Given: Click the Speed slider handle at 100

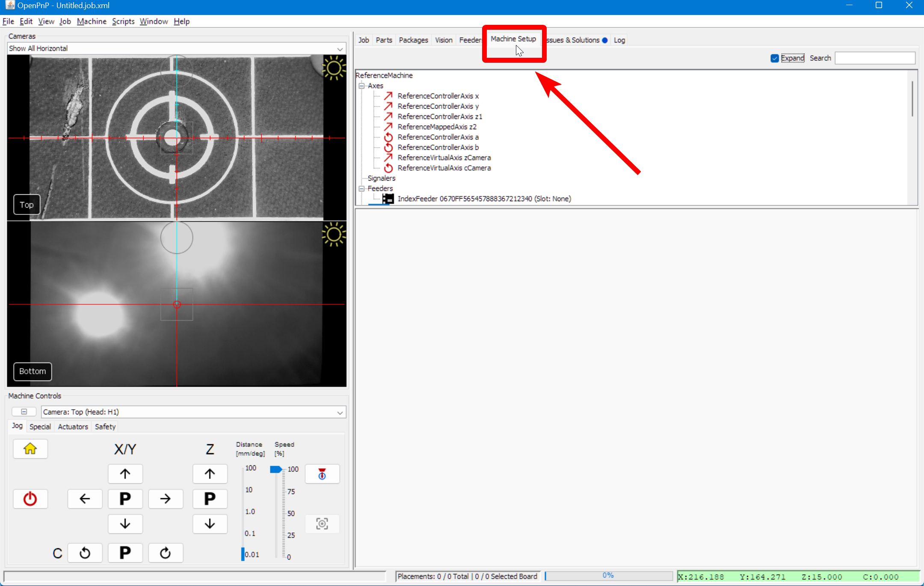Looking at the screenshot, I should [276, 470].
